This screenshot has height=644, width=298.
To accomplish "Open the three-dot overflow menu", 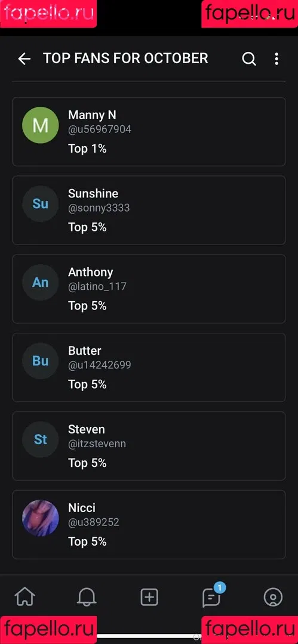I will pyautogui.click(x=277, y=58).
